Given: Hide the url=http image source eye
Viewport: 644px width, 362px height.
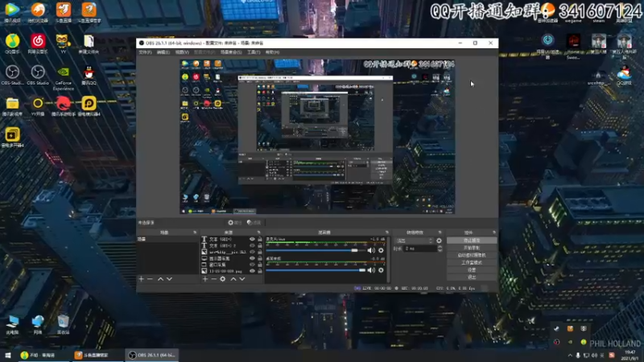Looking at the screenshot, I should [x=252, y=252].
